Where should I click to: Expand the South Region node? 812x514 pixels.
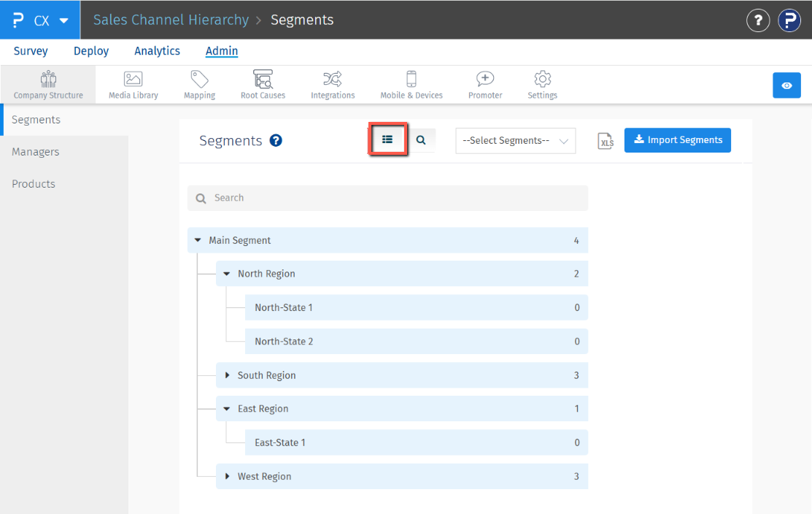tap(227, 375)
